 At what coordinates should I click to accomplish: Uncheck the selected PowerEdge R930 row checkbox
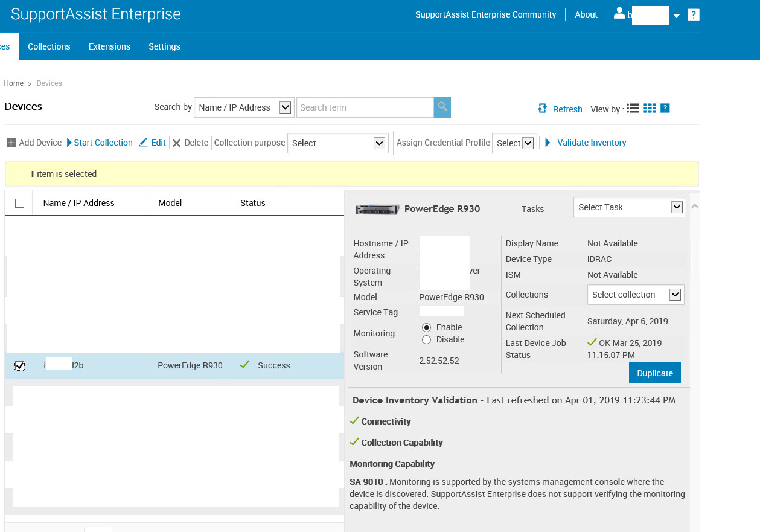coord(19,365)
